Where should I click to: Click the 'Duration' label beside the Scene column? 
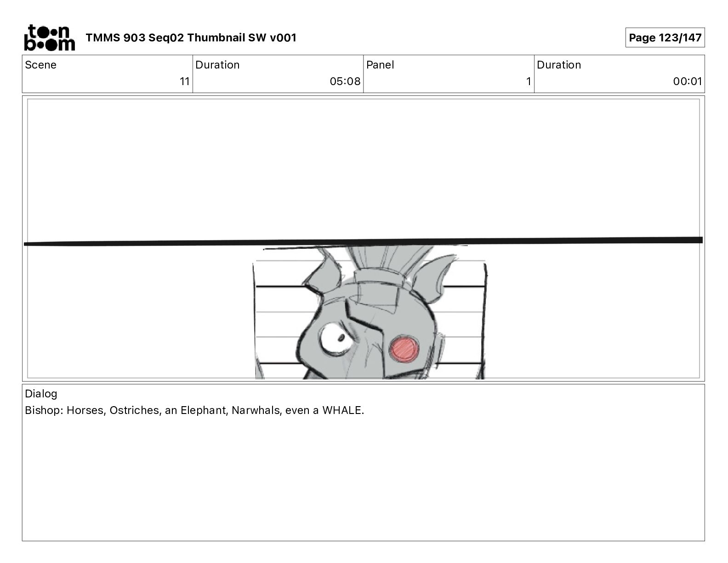pos(217,65)
